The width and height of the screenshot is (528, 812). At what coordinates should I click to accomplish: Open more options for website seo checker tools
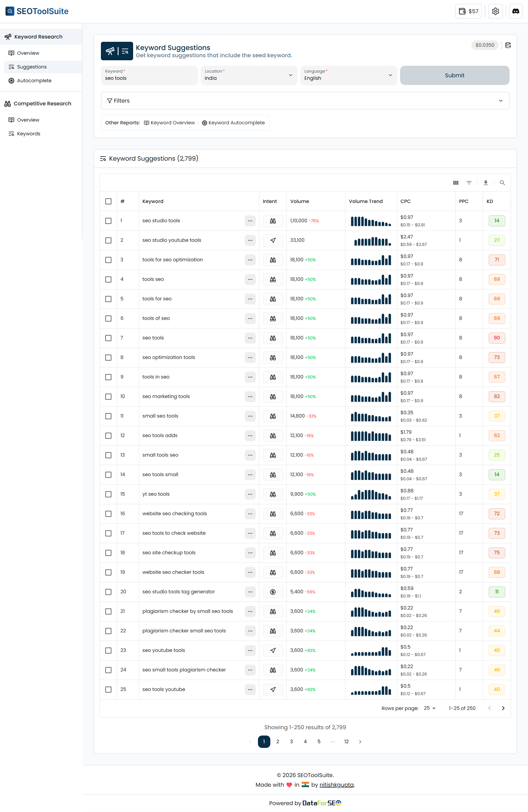click(250, 572)
